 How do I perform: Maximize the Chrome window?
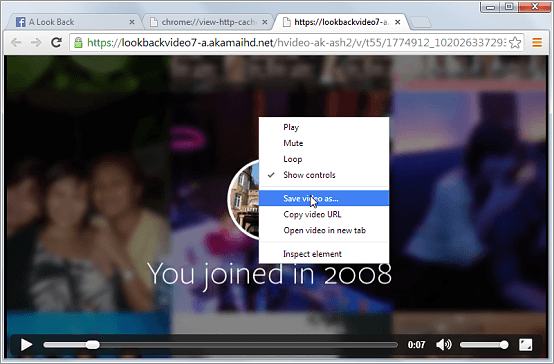click(x=509, y=7)
